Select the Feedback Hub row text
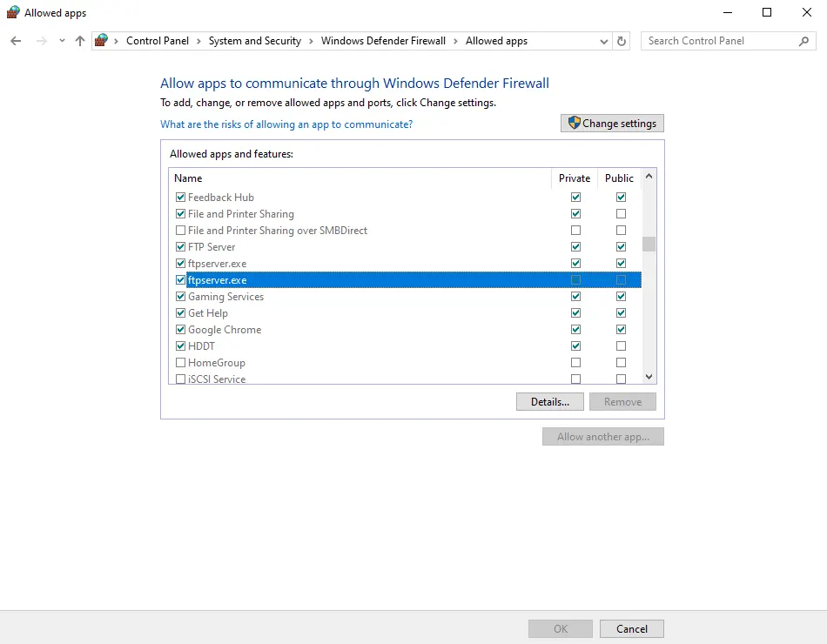The height and width of the screenshot is (644, 827). [221, 198]
